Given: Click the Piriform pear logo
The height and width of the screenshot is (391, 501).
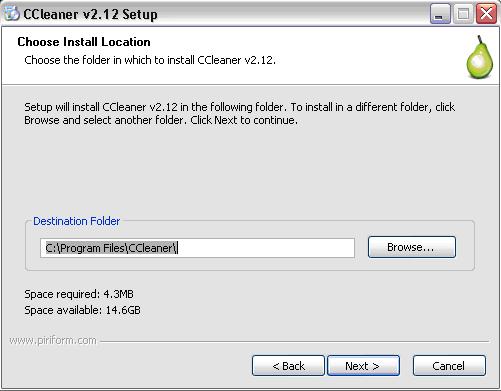Looking at the screenshot, I should 480,57.
